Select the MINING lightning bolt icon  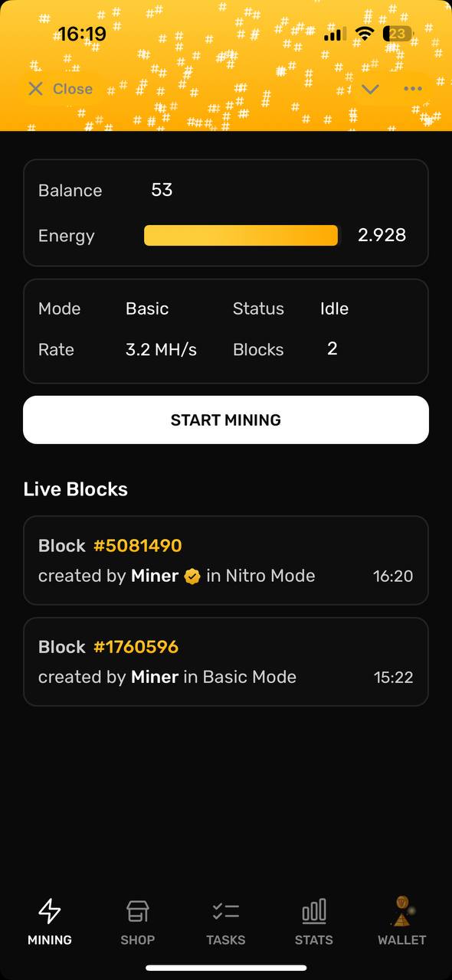click(49, 910)
